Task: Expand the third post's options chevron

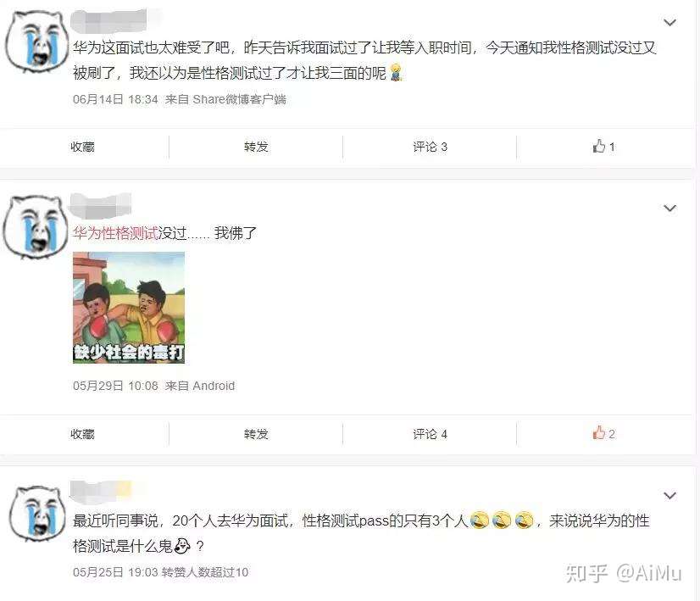Action: pyautogui.click(x=669, y=496)
